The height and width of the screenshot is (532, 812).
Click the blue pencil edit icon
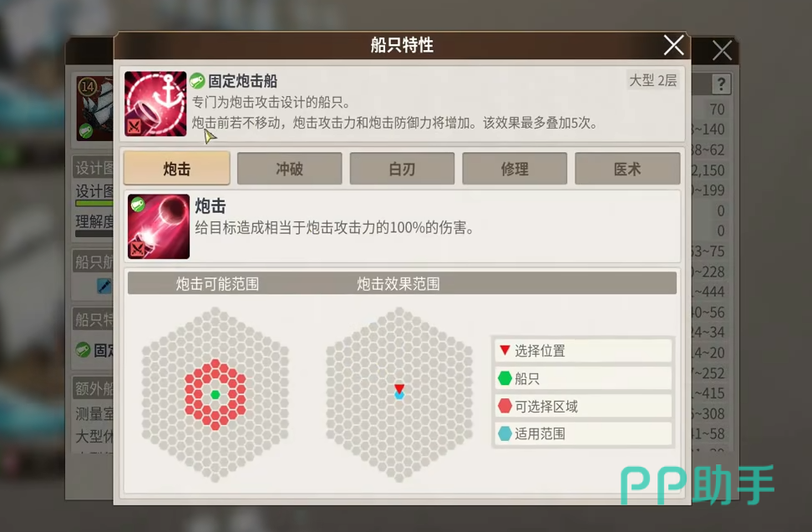coord(104,286)
